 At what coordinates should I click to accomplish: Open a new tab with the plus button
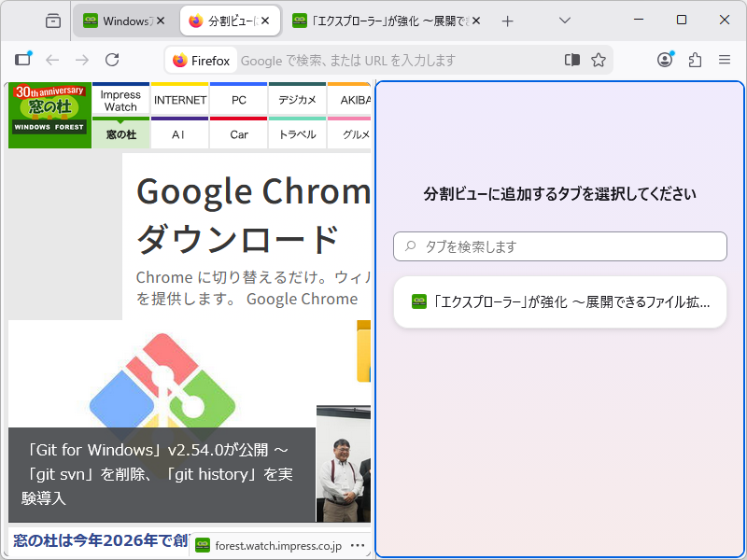coord(505,20)
